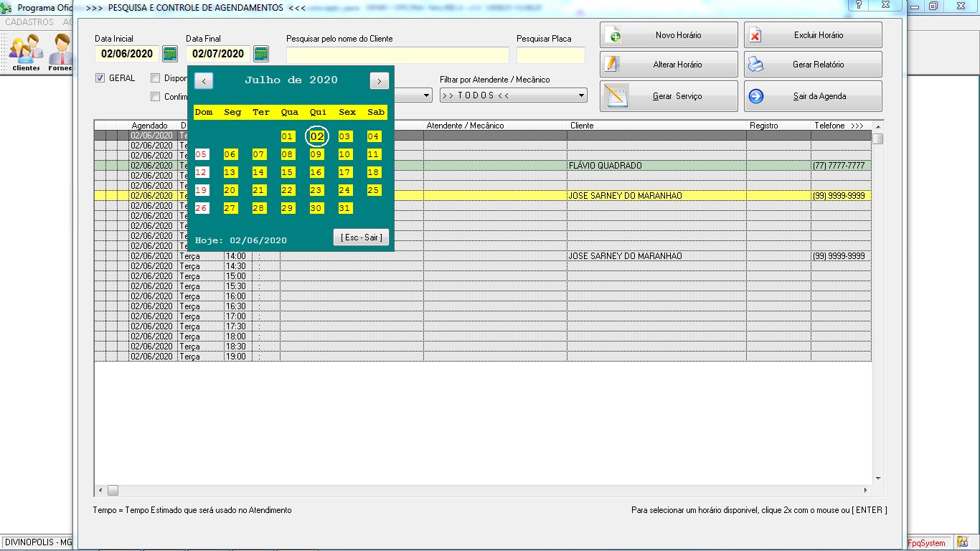Go to the next month in the calendar
Image resolution: width=980 pixels, height=551 pixels.
pos(380,81)
